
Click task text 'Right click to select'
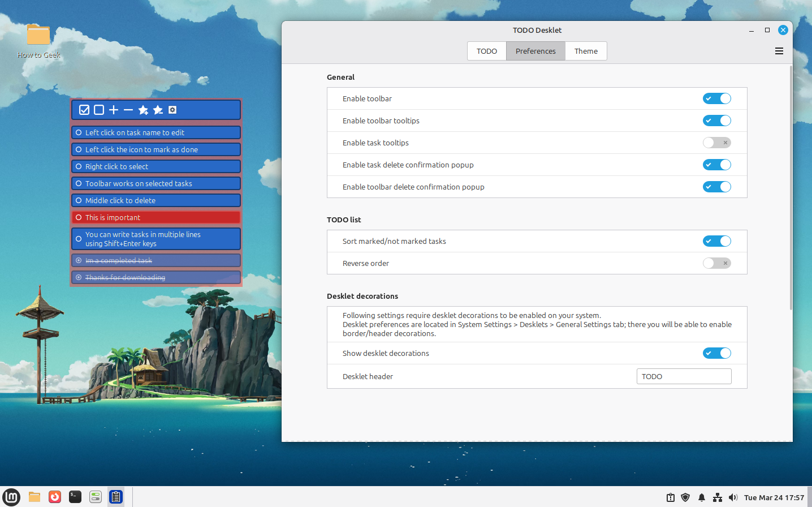(116, 166)
